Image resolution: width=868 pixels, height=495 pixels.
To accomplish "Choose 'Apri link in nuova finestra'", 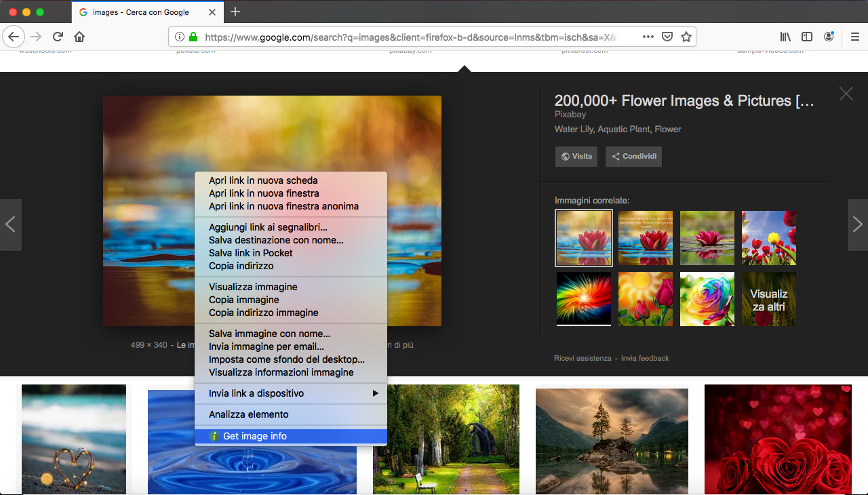I will pos(291,193).
